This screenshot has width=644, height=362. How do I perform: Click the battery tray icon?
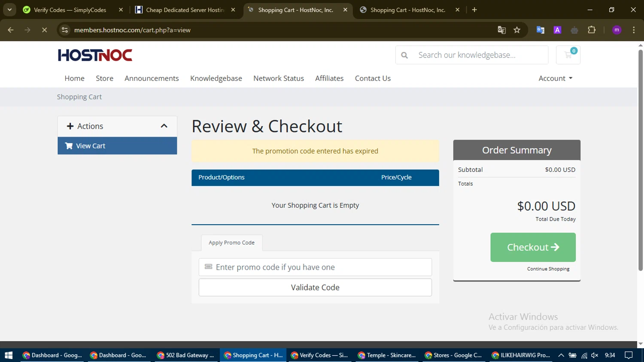tap(572, 355)
